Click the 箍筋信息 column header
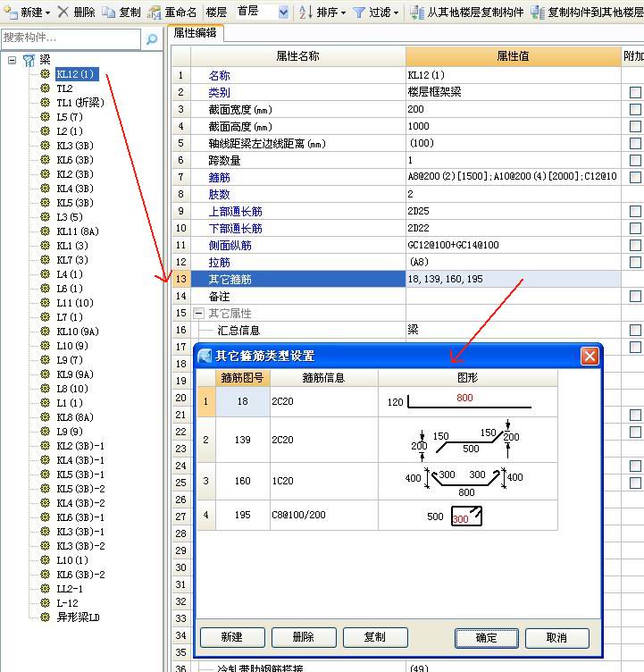This screenshot has height=672, width=644. tap(323, 378)
